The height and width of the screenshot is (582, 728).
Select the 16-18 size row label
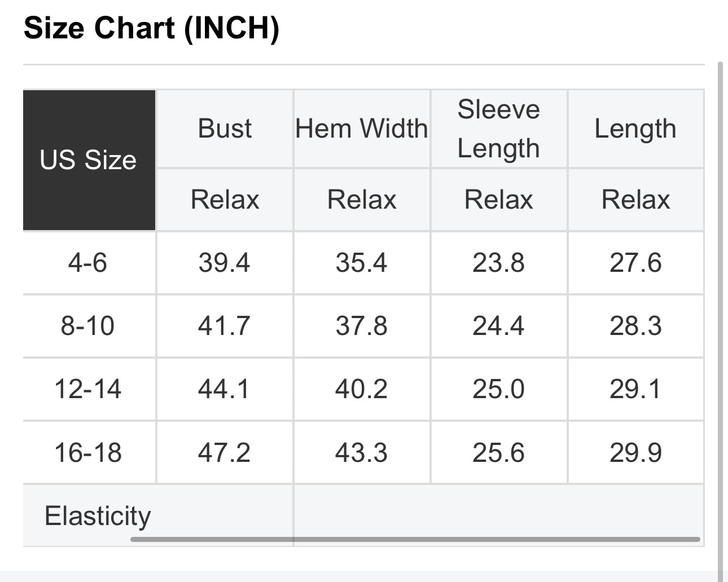coord(88,452)
